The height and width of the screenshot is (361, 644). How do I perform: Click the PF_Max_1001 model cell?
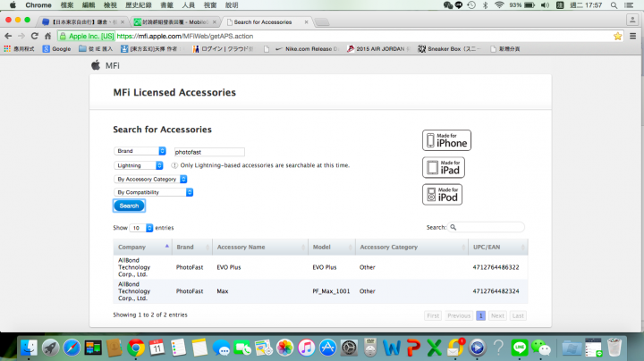coord(331,291)
